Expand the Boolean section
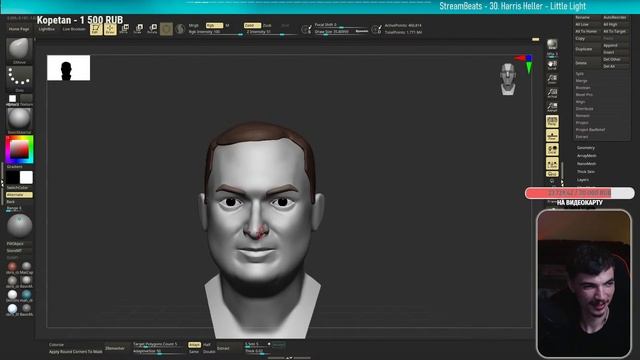The width and height of the screenshot is (640, 360). point(583,88)
